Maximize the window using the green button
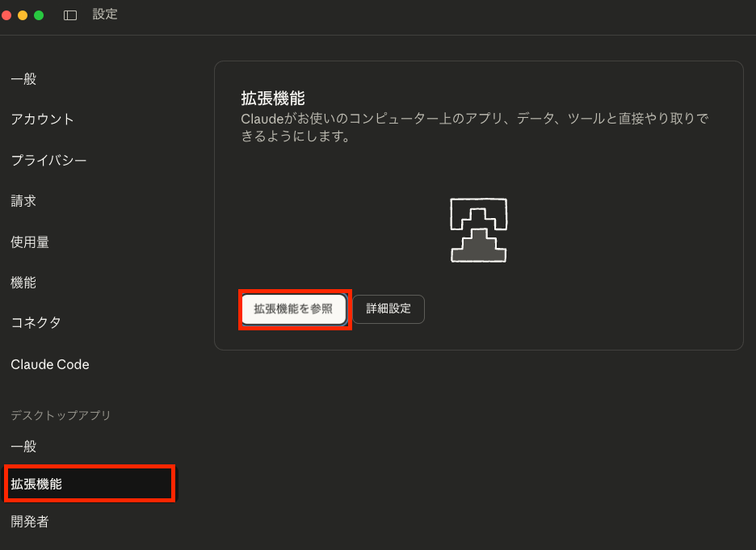The height and width of the screenshot is (550, 756). pyautogui.click(x=39, y=15)
